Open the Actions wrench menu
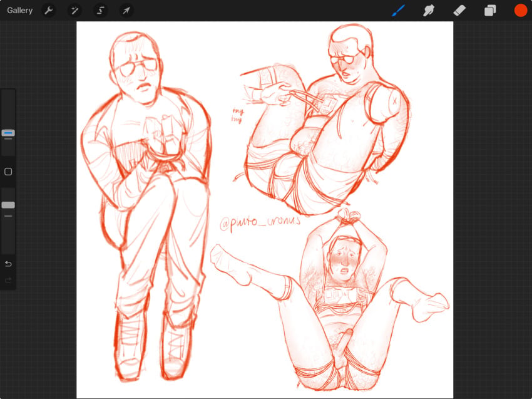Image resolution: width=532 pixels, height=399 pixels. coord(49,11)
